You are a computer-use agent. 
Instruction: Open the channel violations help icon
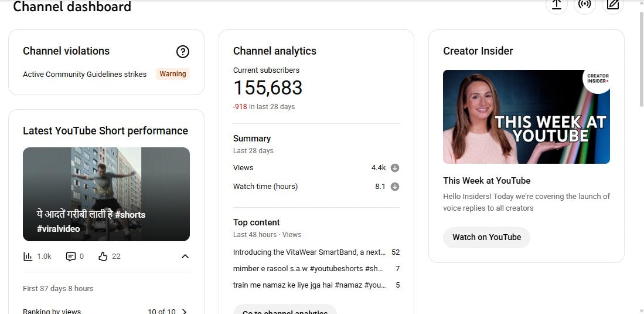point(183,52)
